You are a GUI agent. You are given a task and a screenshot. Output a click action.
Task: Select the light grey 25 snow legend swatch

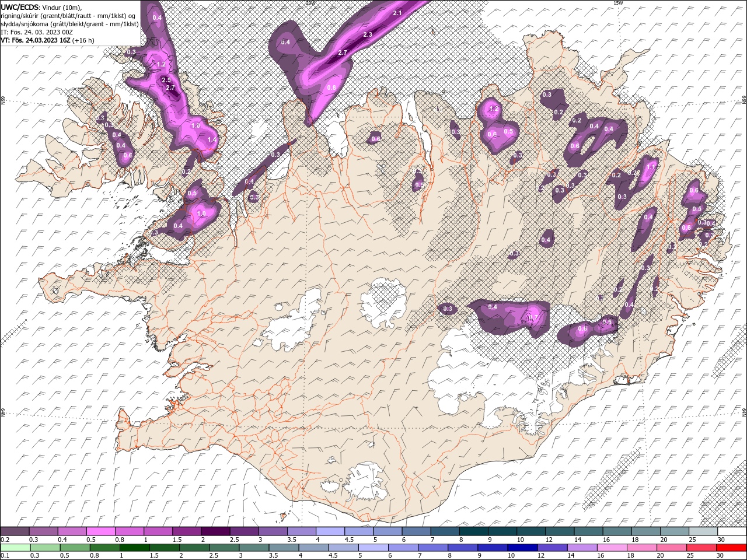point(703,531)
